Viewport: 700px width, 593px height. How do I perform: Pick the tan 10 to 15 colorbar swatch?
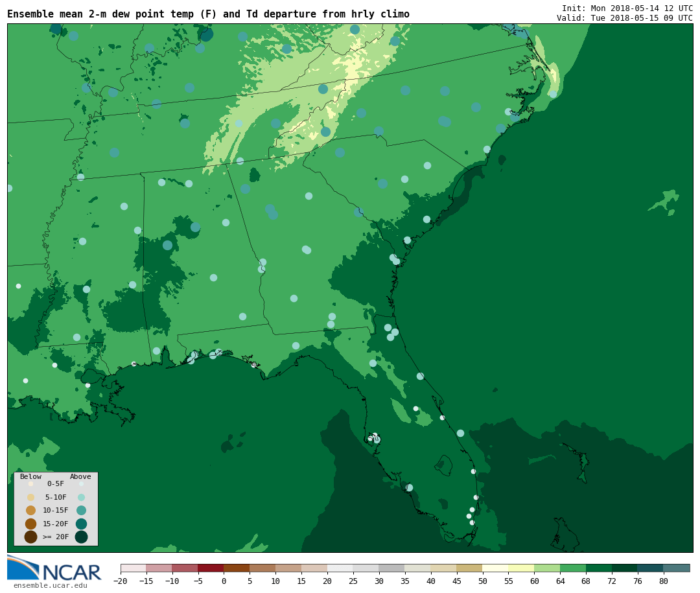coord(288,568)
